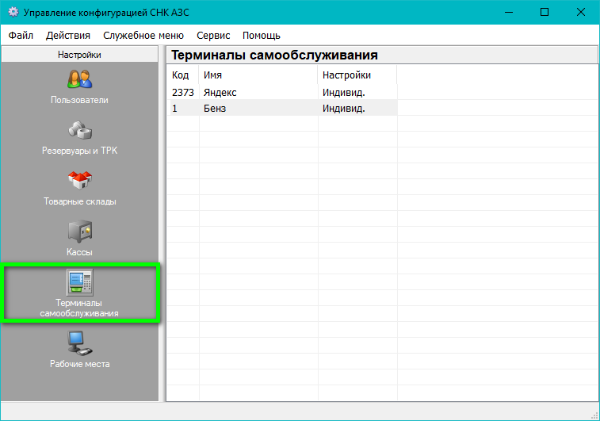Screen dimensions: 600x421
Task: Sort the list by Имя column header
Action: (x=212, y=75)
